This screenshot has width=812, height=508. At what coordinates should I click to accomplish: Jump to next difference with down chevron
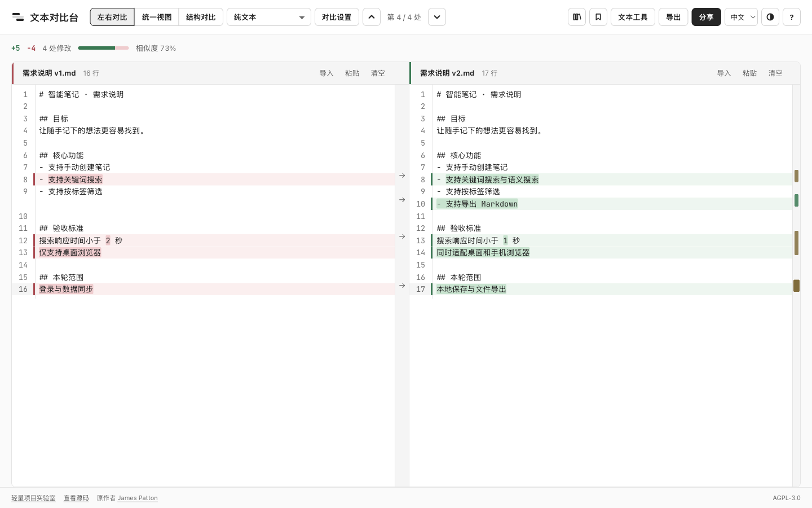(437, 17)
